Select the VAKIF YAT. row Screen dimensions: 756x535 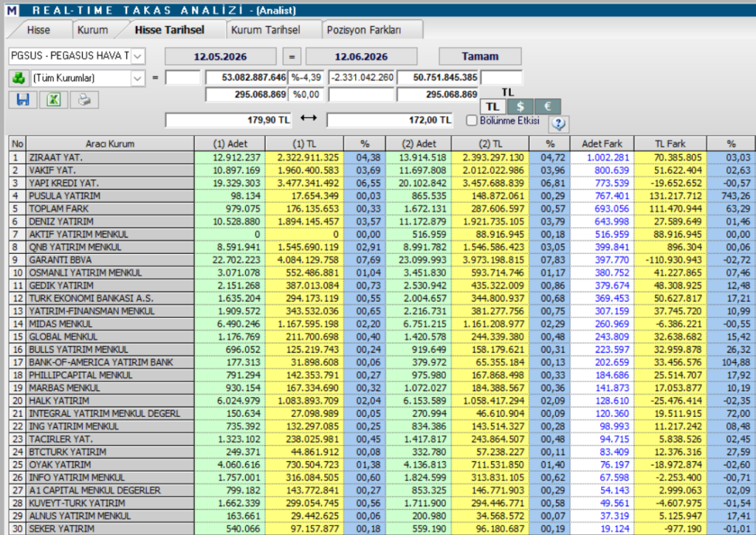(382, 170)
